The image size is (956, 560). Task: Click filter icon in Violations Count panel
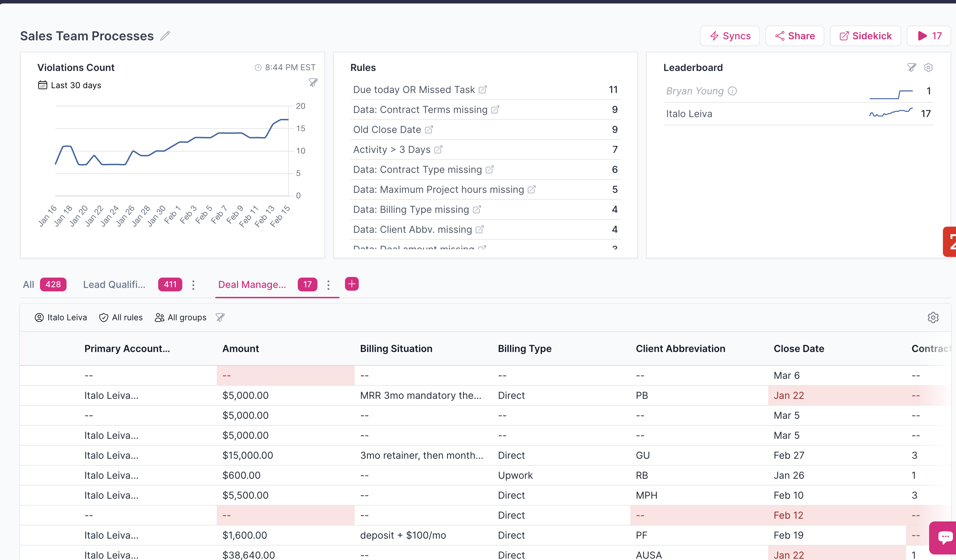click(313, 82)
